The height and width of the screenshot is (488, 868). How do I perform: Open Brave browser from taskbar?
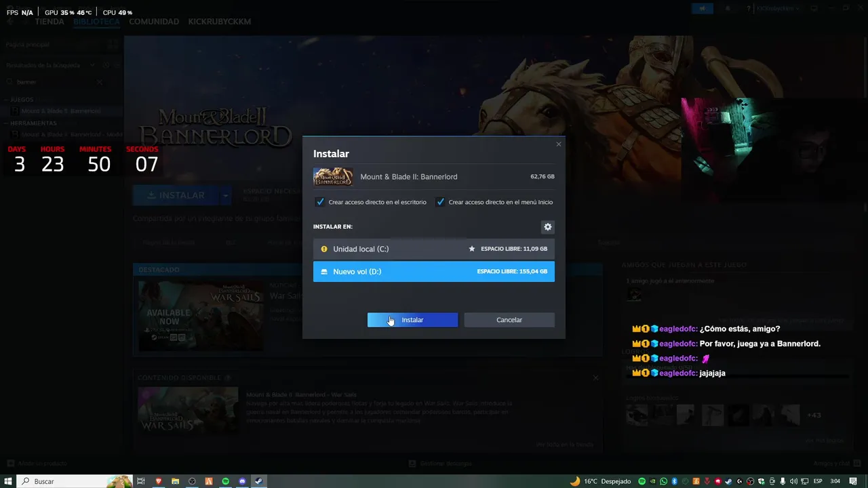pos(158,481)
